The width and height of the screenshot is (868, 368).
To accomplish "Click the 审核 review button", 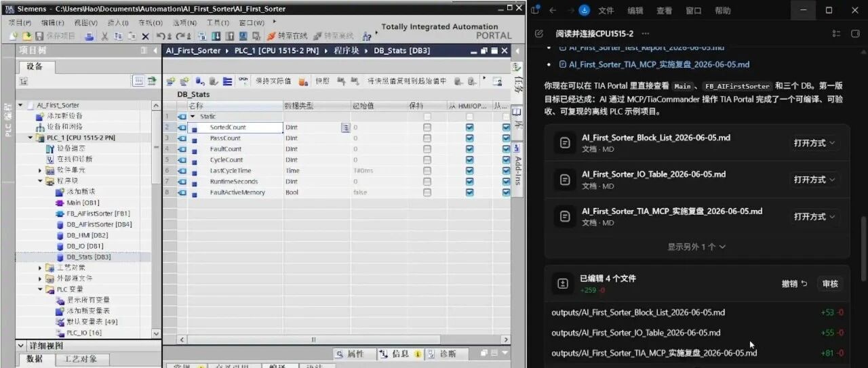I will (830, 283).
